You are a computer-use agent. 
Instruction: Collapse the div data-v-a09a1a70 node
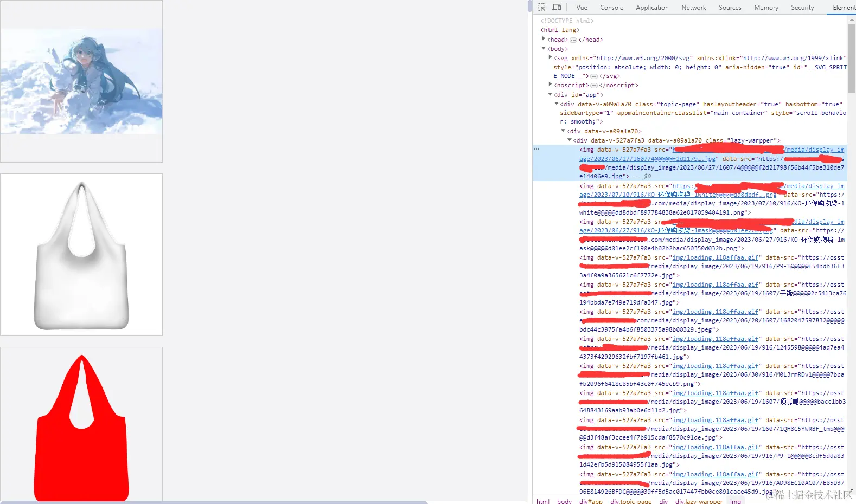coord(563,131)
